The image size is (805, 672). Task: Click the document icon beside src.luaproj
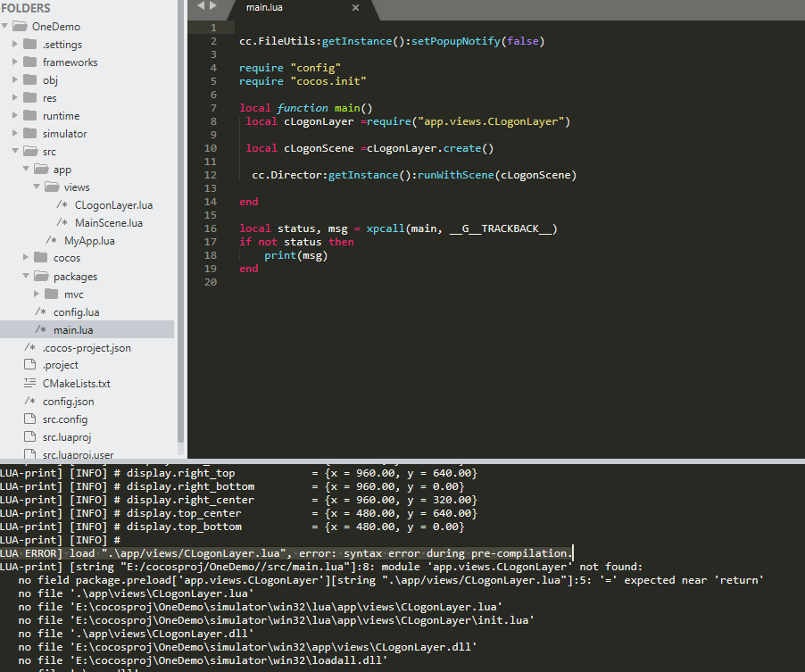[x=30, y=437]
